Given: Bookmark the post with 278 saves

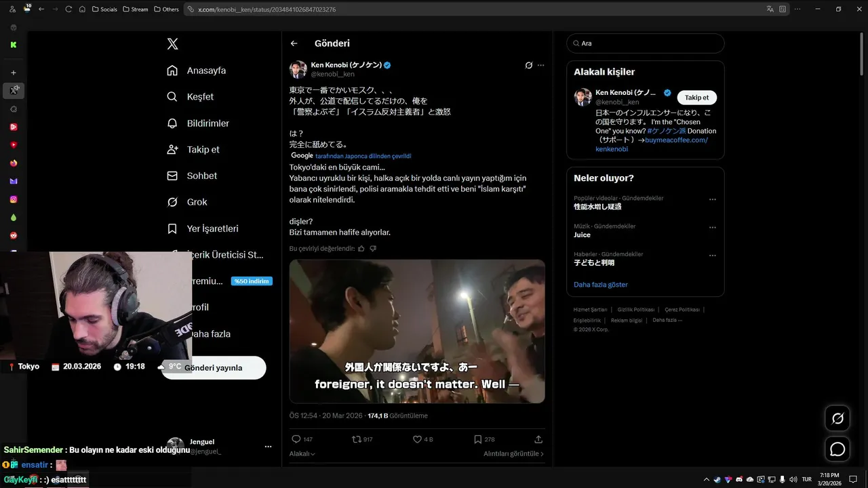Looking at the screenshot, I should click(x=484, y=439).
